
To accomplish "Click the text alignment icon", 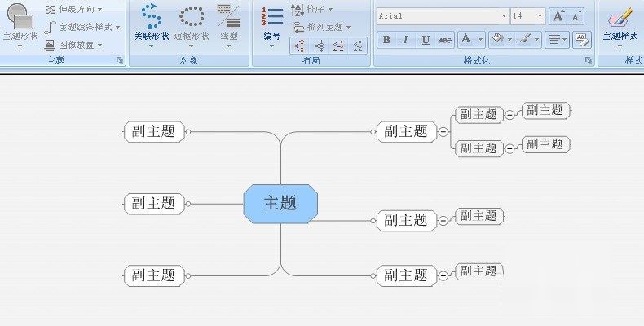I will click(x=554, y=40).
